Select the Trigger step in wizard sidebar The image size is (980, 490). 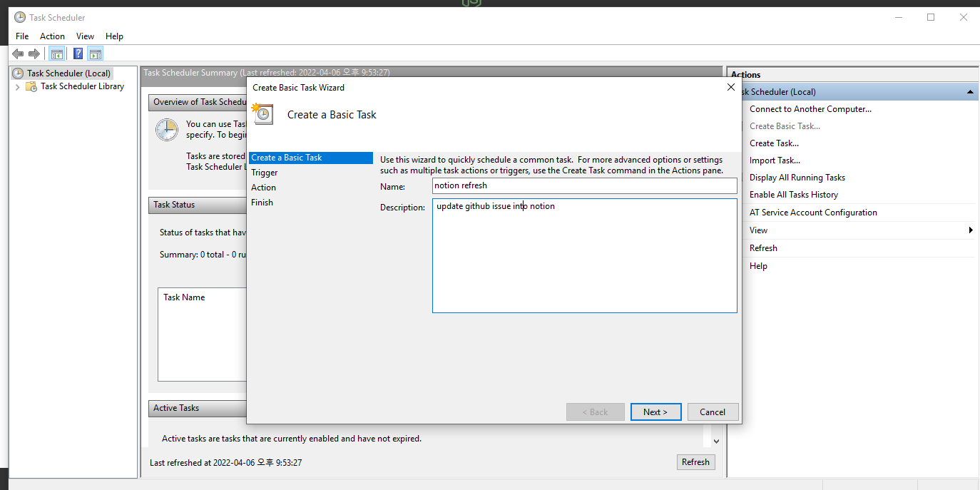point(265,173)
